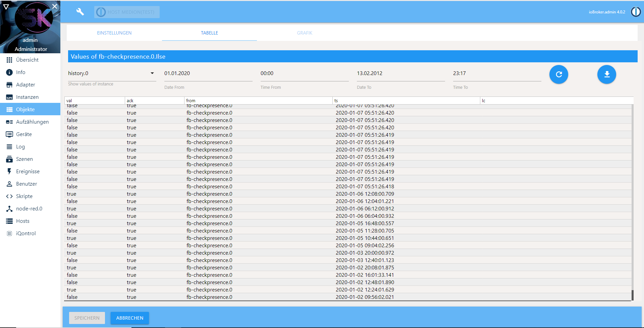
Task: Click the lc column header
Action: [x=557, y=101]
